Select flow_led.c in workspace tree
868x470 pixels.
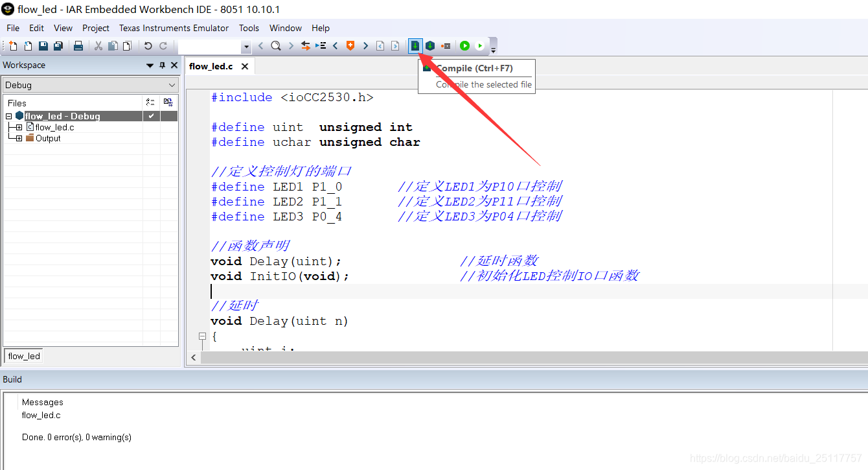coord(54,127)
